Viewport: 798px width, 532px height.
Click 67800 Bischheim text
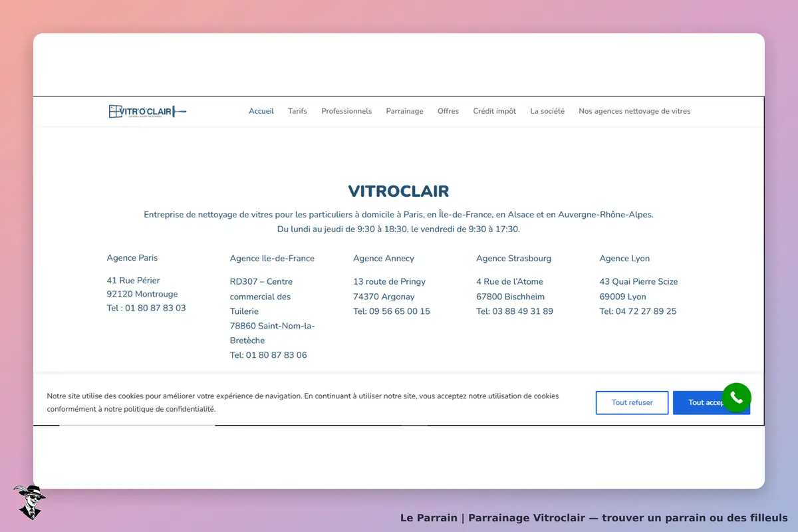[510, 297]
